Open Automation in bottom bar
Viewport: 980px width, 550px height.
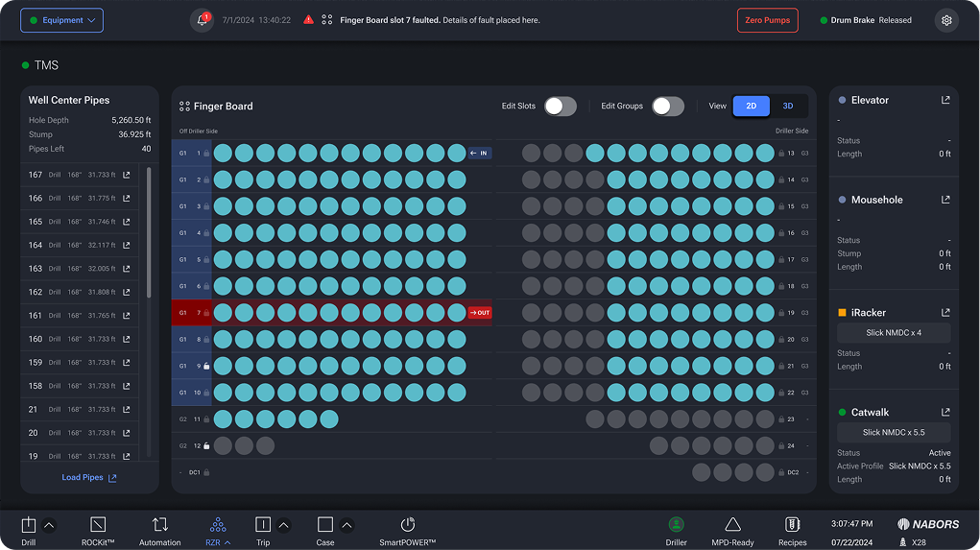(x=159, y=524)
